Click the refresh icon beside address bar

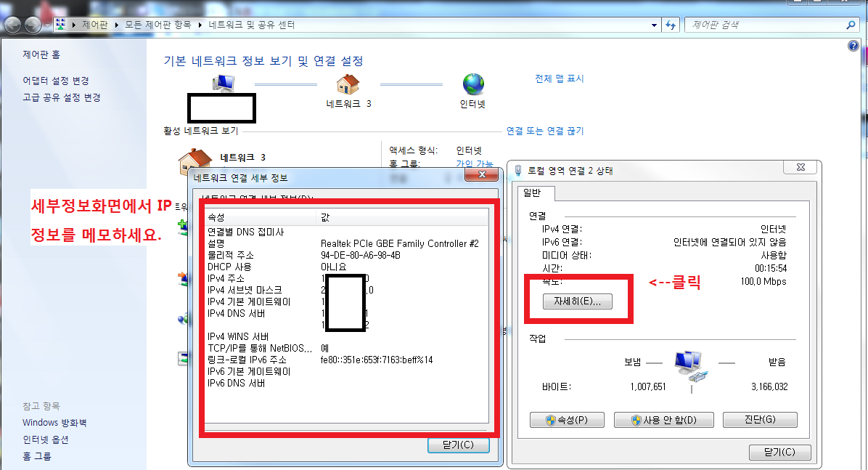click(x=671, y=25)
